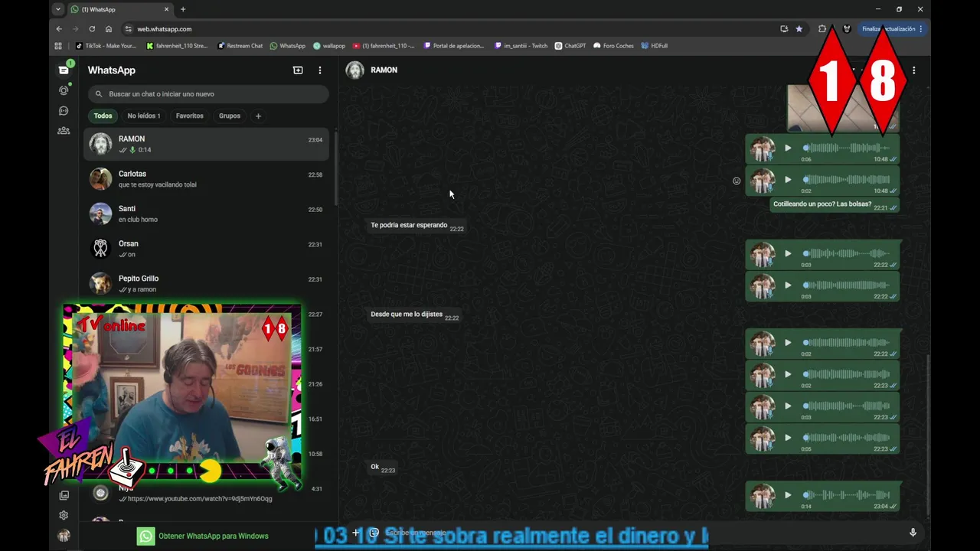The height and width of the screenshot is (551, 980).
Task: Open the browser home page button
Action: tap(109, 29)
